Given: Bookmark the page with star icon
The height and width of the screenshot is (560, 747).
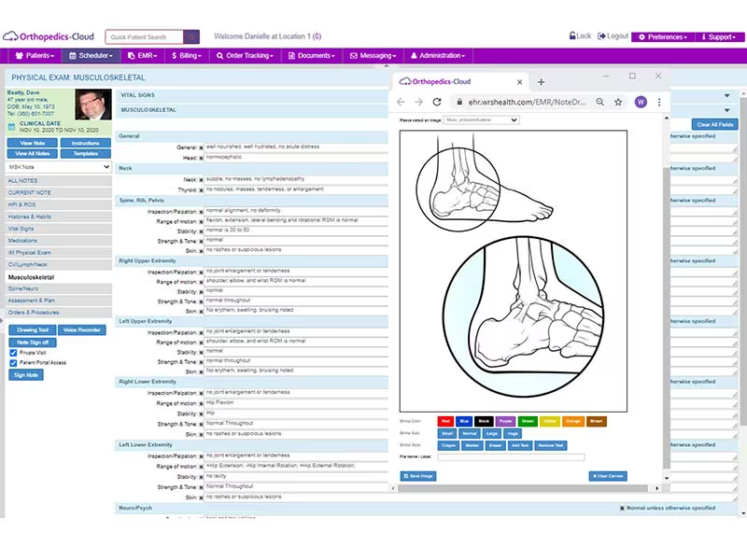Looking at the screenshot, I should [618, 102].
